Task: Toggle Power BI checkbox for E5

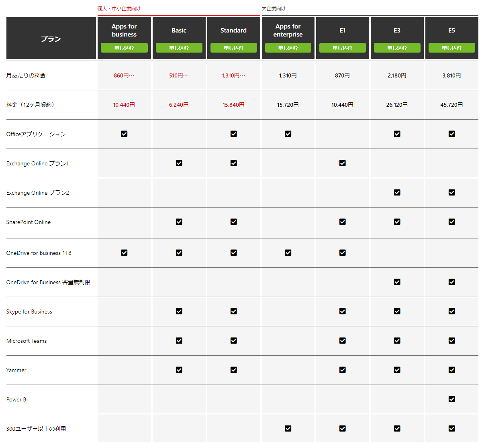Action: [x=452, y=399]
